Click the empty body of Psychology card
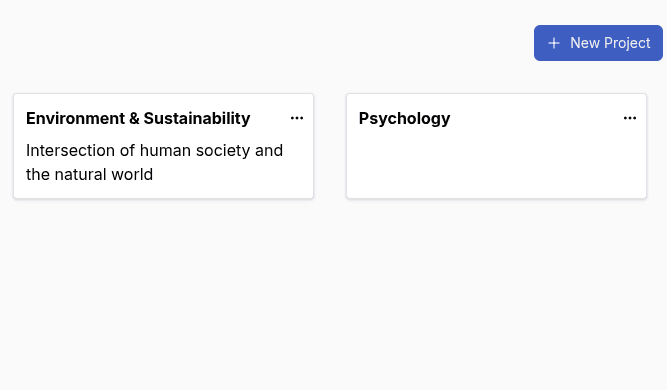This screenshot has width=667, height=390. [496, 166]
